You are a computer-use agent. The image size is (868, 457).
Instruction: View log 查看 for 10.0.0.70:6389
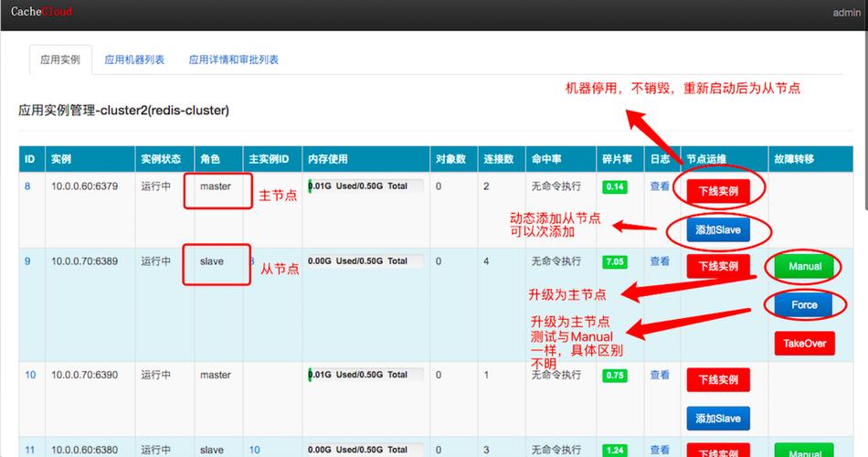[660, 260]
